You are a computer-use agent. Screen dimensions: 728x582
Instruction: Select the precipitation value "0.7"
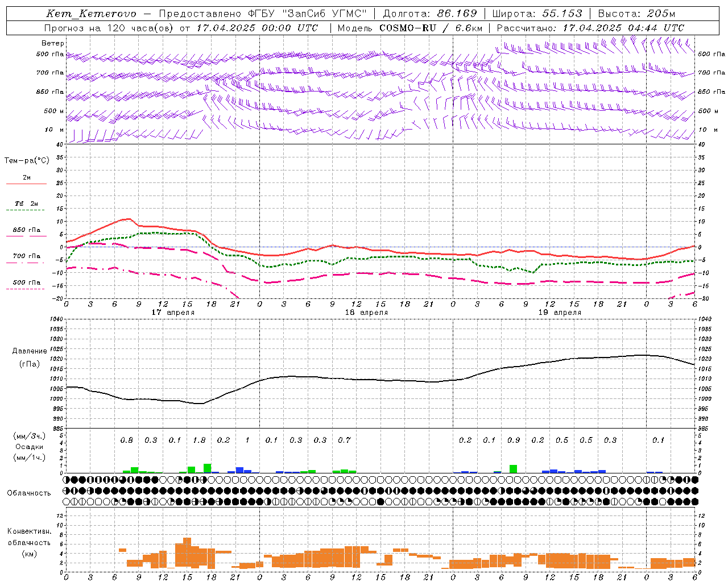[344, 440]
